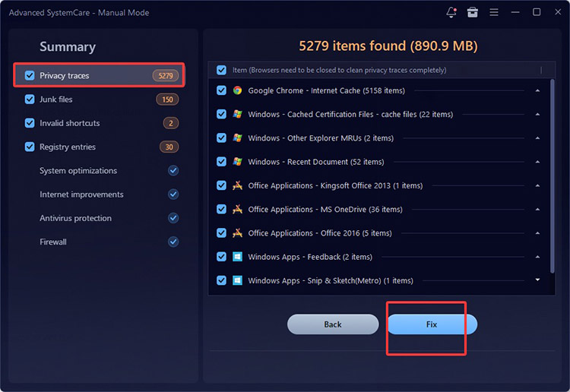Image resolution: width=570 pixels, height=392 pixels.
Task: Expand Recent Document row arrow
Action: point(537,162)
